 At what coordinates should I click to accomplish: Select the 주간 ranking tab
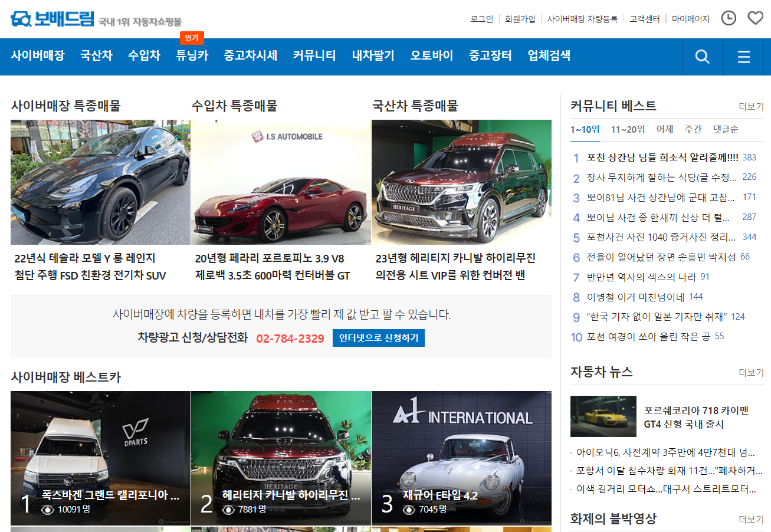click(693, 129)
